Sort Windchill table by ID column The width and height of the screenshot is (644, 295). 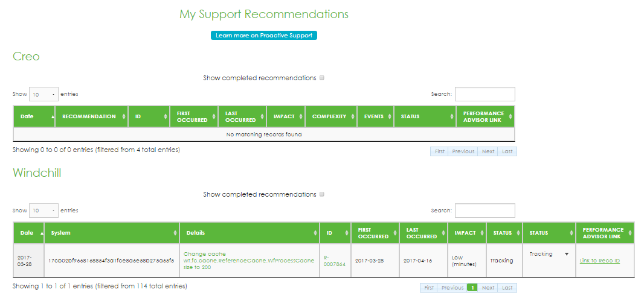pos(335,233)
